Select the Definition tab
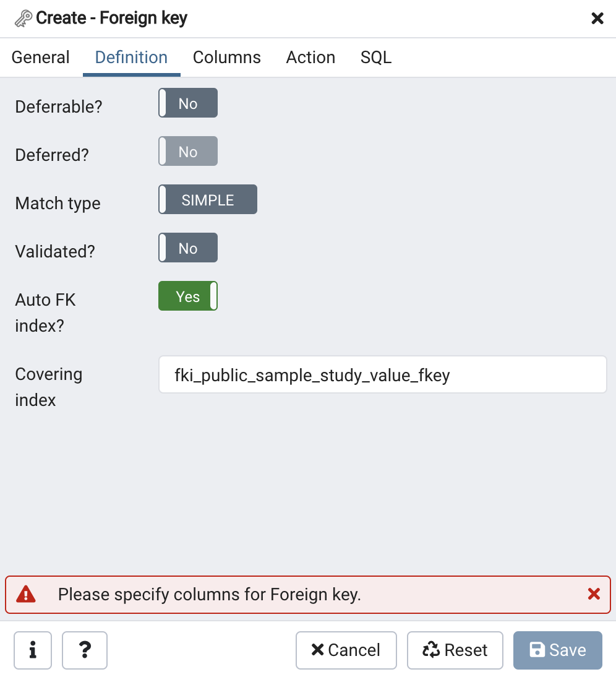The image size is (616, 677). tap(131, 58)
